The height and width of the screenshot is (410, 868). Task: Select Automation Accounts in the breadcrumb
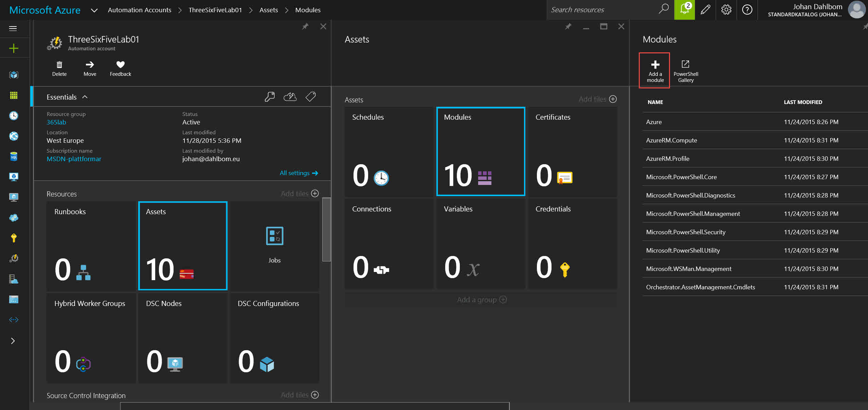point(139,10)
